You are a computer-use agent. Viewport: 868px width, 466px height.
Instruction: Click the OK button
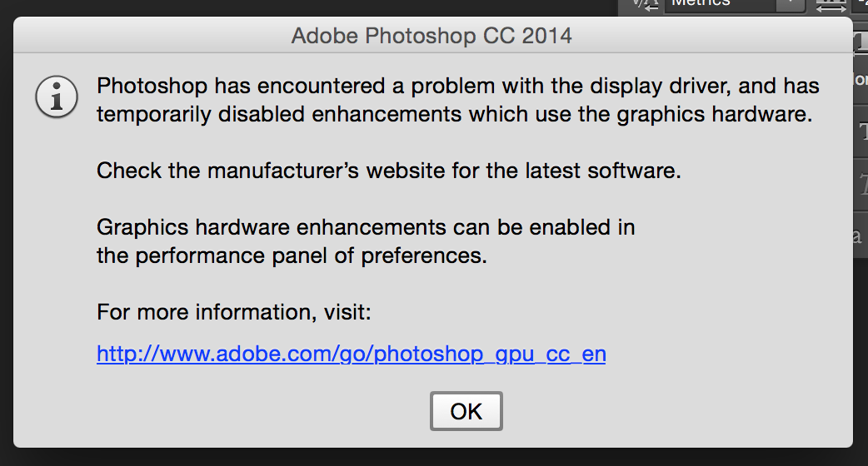click(x=466, y=411)
